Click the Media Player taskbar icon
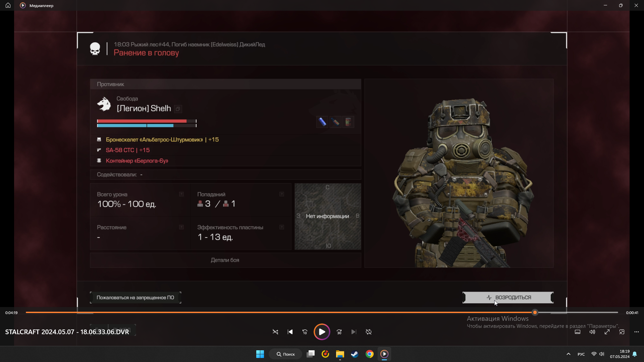The image size is (644, 362). 384,354
